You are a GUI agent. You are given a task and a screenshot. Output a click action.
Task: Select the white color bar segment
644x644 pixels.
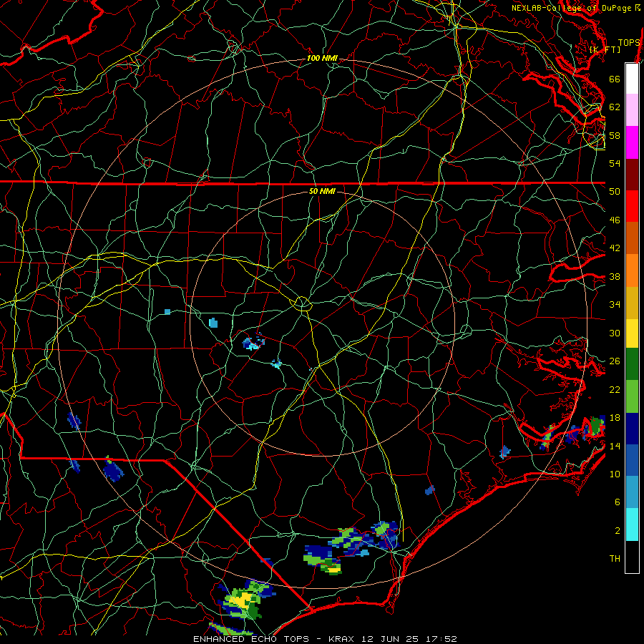point(632,79)
